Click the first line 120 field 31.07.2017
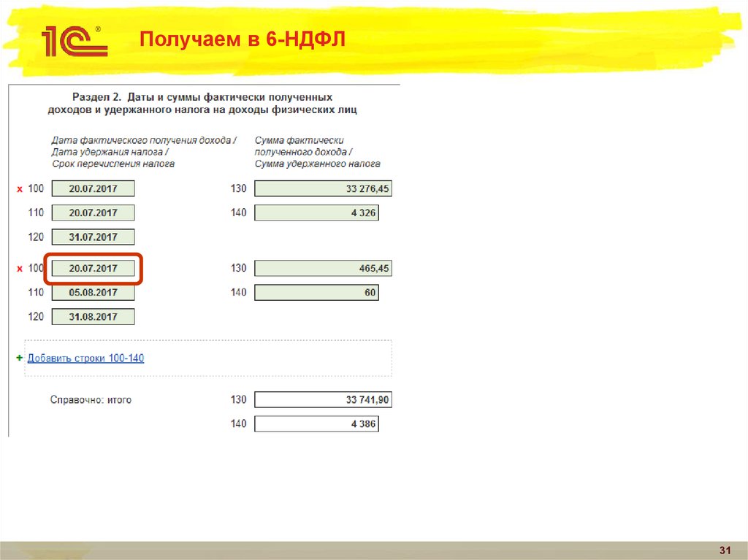This screenshot has width=748, height=560. point(93,237)
